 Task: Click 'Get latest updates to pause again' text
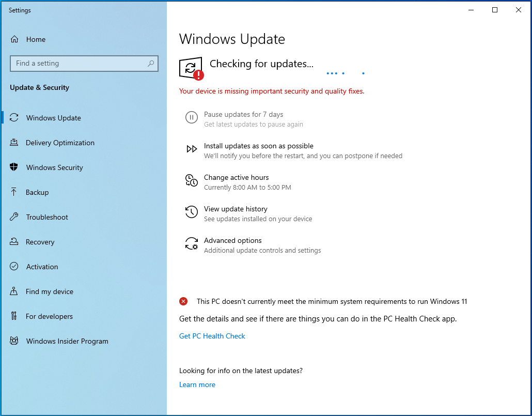(x=254, y=125)
